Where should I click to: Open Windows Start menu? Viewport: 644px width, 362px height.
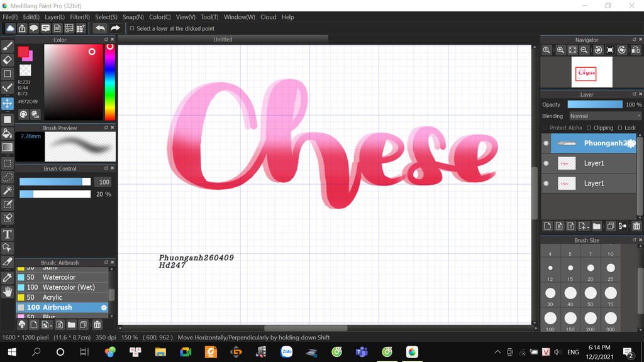[12, 352]
